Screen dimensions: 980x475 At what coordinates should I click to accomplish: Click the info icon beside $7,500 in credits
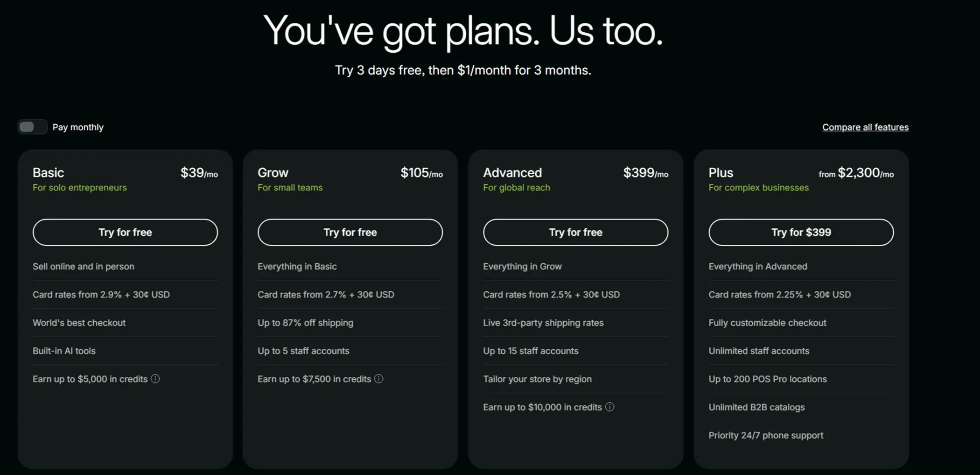pos(379,379)
